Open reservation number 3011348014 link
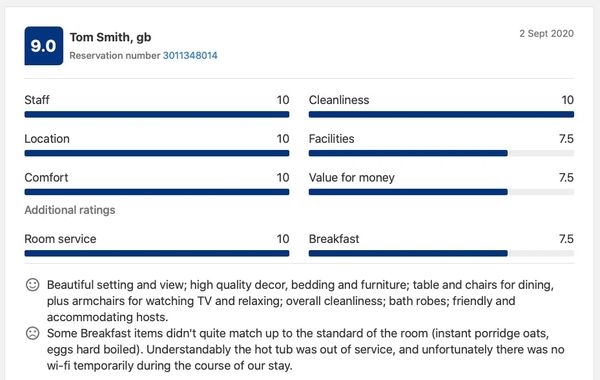 click(190, 55)
